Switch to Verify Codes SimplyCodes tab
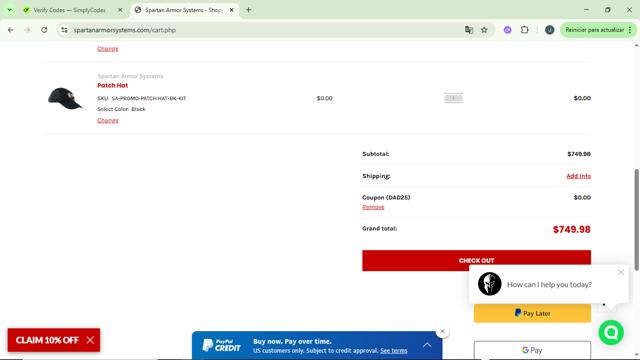Viewport: 640px width, 360px height. pos(69,10)
